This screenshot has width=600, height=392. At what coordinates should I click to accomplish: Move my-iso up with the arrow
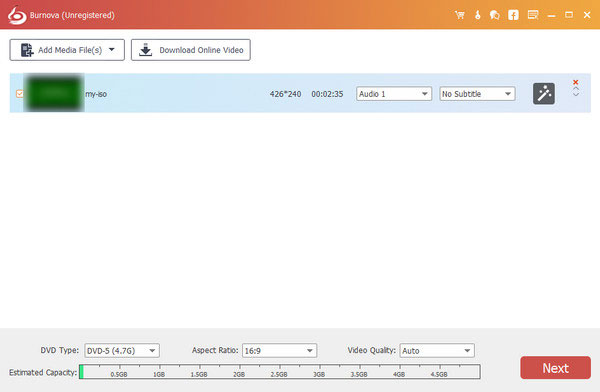[576, 89]
